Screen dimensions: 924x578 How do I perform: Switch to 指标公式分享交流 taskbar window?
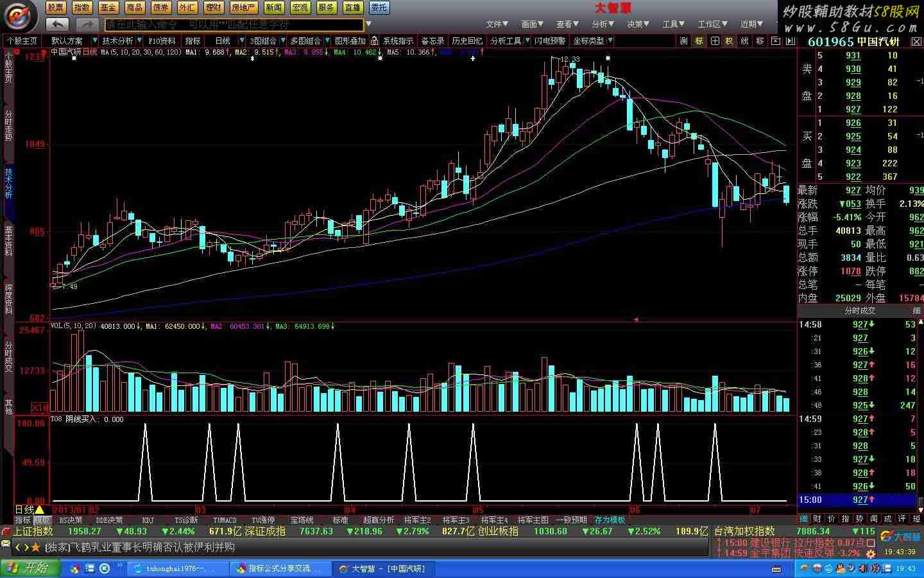(281, 568)
